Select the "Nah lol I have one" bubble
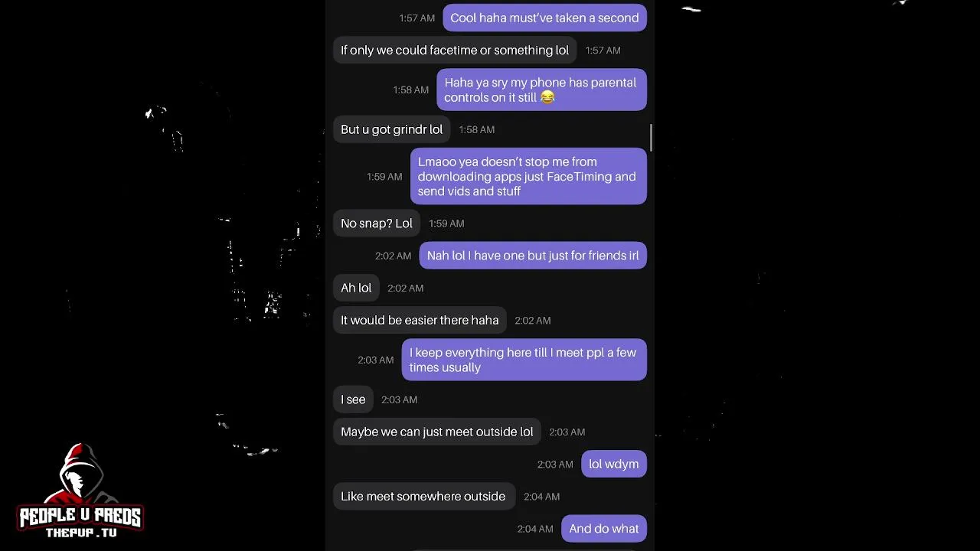This screenshot has height=551, width=980. click(x=532, y=256)
